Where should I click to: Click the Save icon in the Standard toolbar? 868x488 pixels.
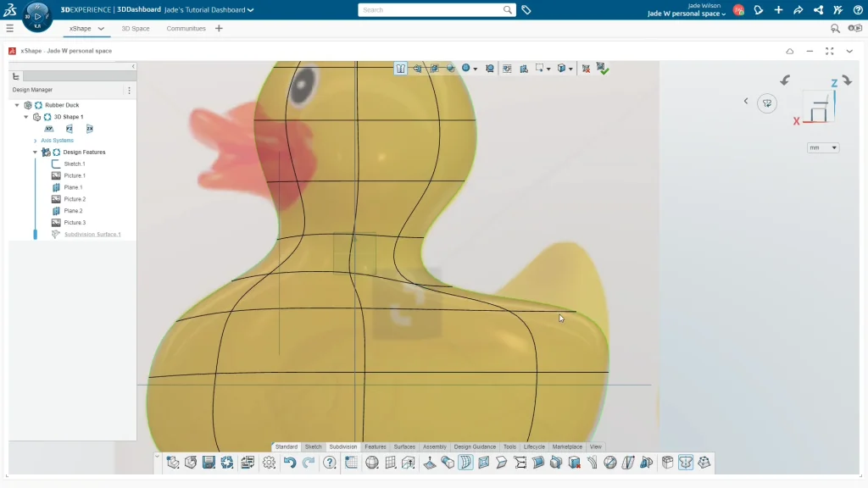tap(209, 463)
